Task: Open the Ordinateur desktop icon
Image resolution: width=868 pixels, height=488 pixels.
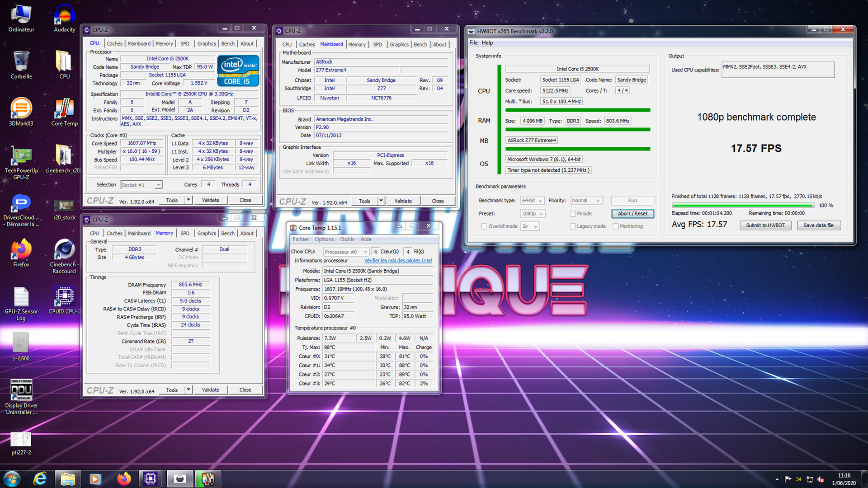Action: point(21,18)
